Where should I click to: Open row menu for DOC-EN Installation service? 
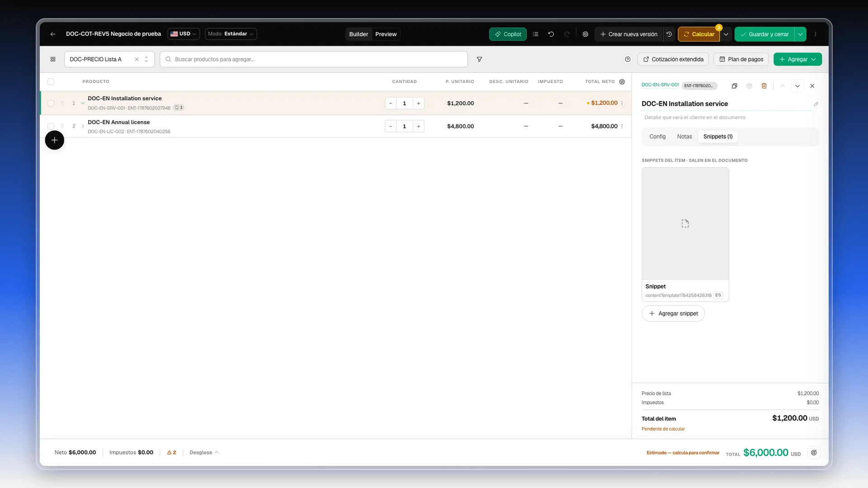tap(622, 103)
